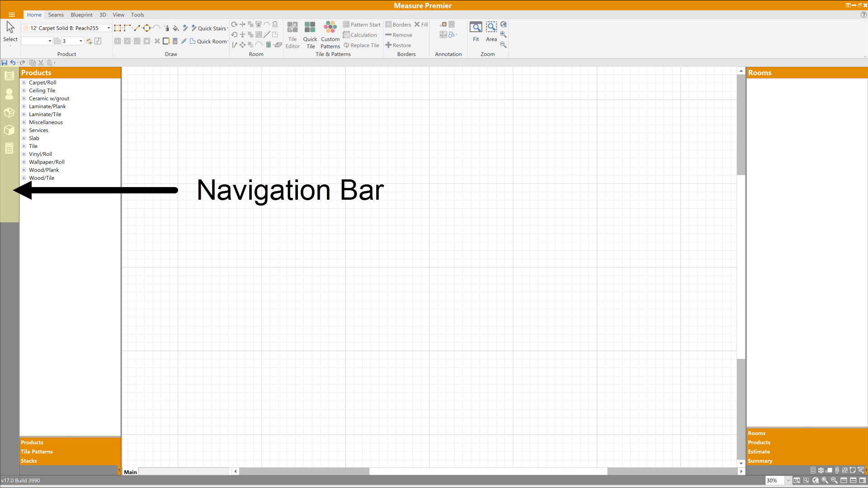Click the paperclip attachment icon
Viewport: 868px width, 488px height.
click(837, 470)
